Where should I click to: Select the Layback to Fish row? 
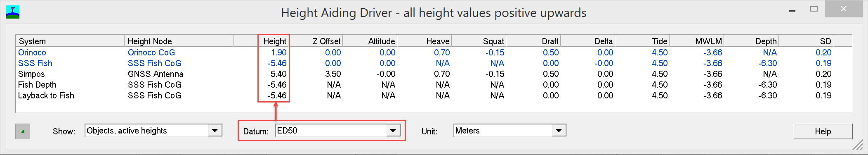[434, 95]
